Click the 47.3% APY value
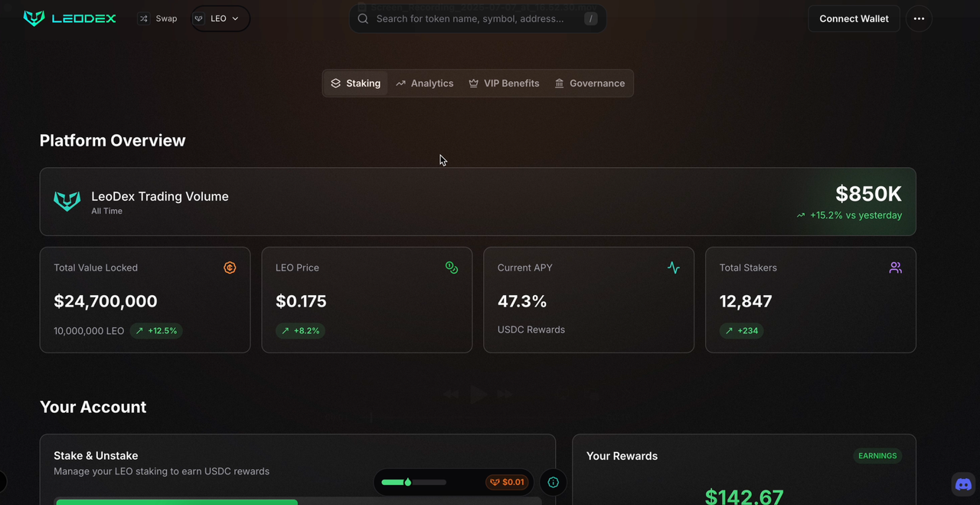 pos(522,301)
